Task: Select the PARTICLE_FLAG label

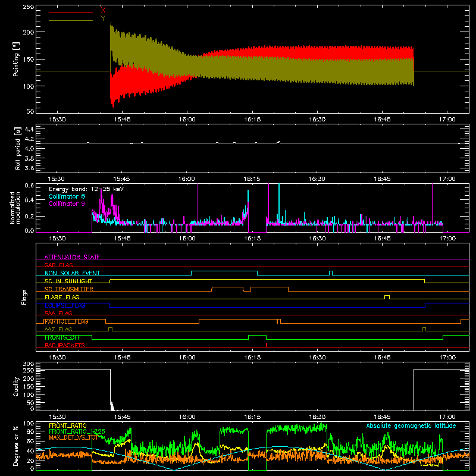Action: pyautogui.click(x=67, y=321)
